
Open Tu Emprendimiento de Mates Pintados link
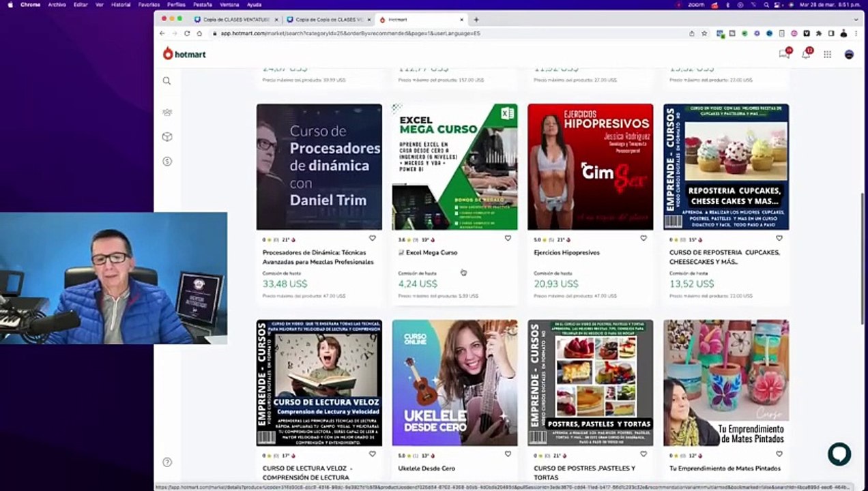725,468
